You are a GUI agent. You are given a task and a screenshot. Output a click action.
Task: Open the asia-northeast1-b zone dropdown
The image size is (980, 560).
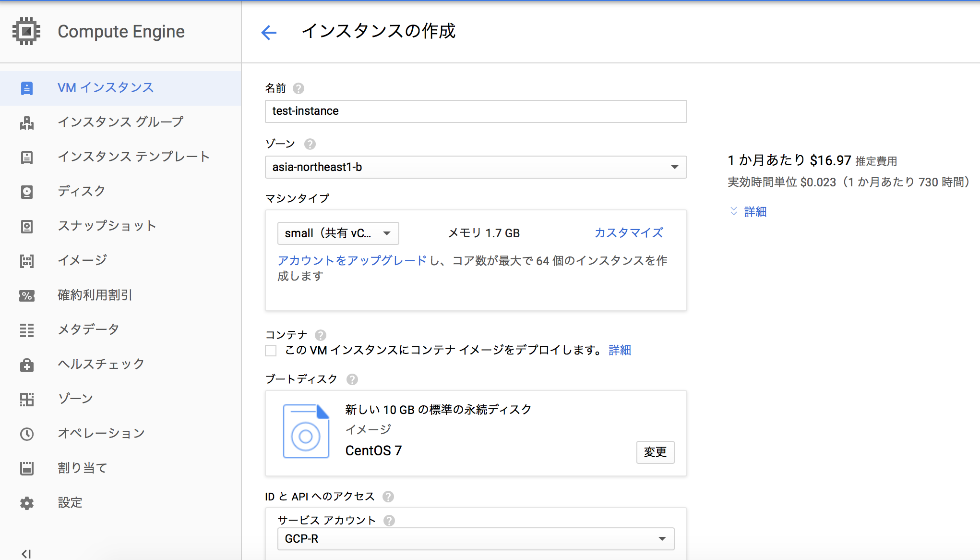tap(476, 167)
